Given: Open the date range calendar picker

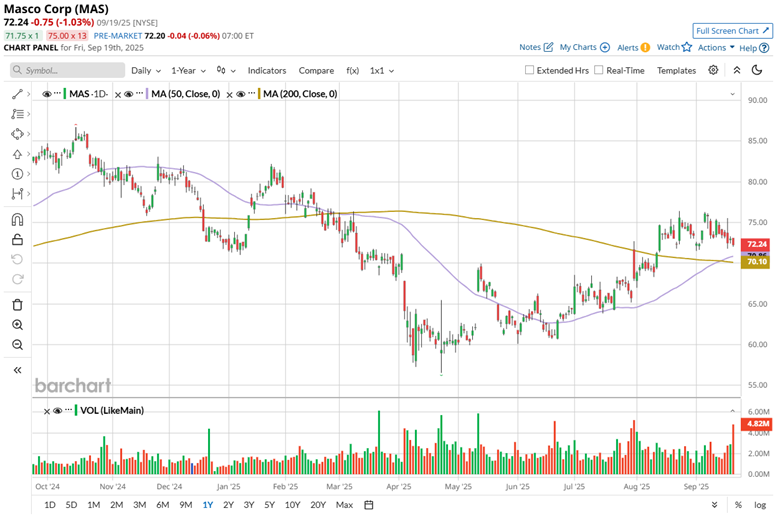Looking at the screenshot, I should click(x=369, y=505).
